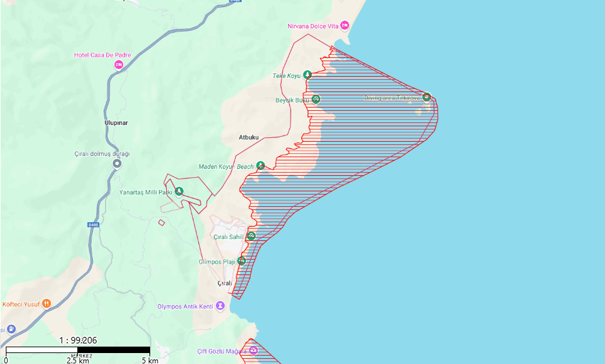Open the Beyşik Buku map marker
The height and width of the screenshot is (364, 605).
[x=316, y=99]
